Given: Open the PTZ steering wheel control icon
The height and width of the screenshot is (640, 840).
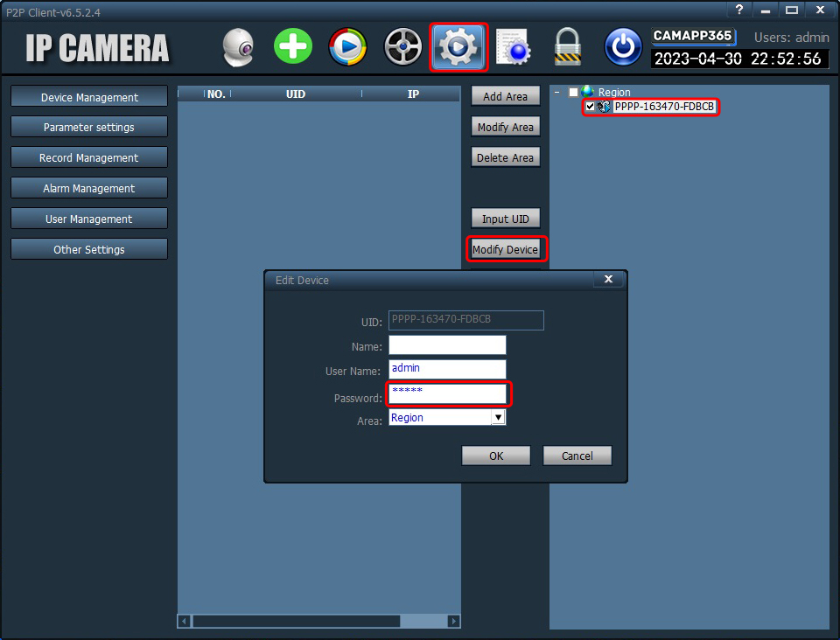Looking at the screenshot, I should [x=402, y=47].
